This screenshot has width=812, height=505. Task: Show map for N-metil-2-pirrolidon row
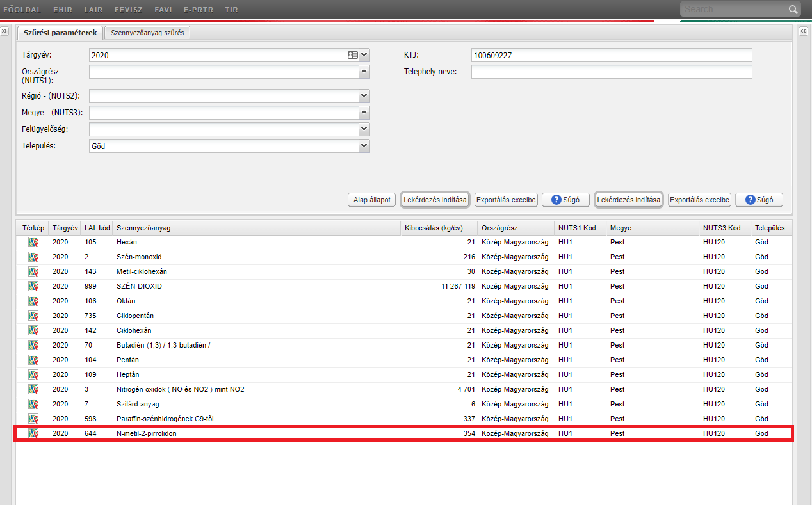click(34, 434)
